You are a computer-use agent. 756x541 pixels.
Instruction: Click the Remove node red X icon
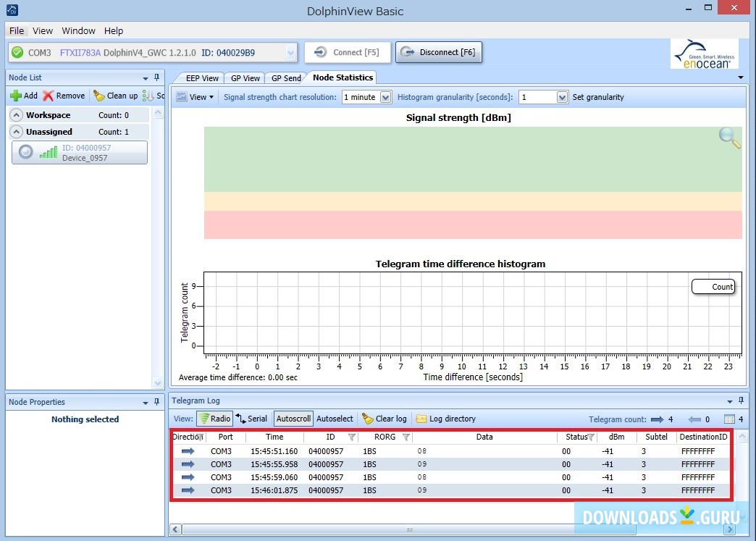tap(49, 96)
